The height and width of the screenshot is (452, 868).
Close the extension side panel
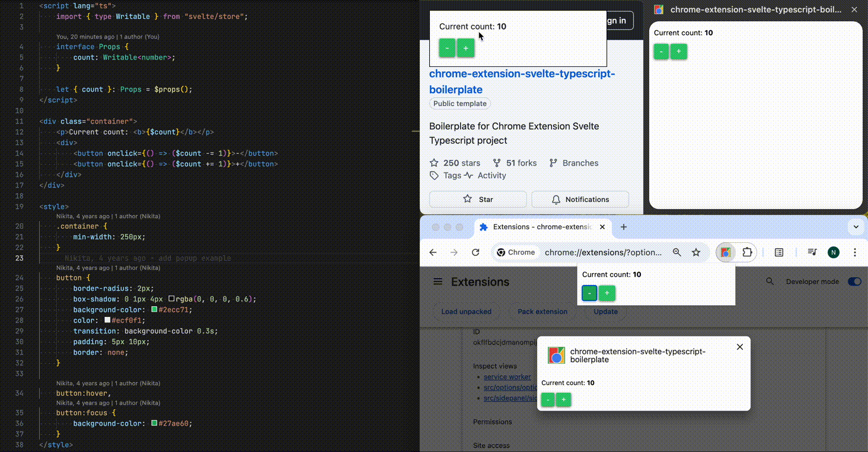point(854,9)
